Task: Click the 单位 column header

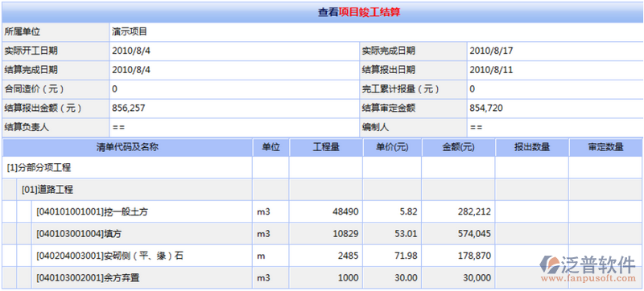Action: click(x=271, y=148)
